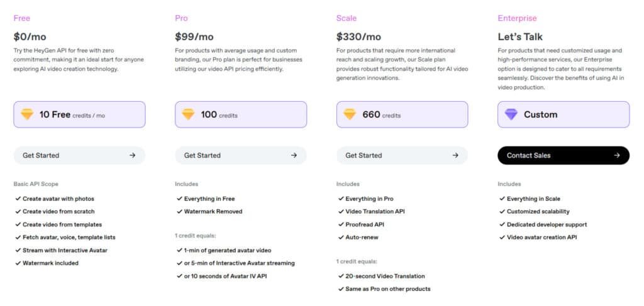This screenshot has height=306, width=644.
Task: Click the yellow gem icon beside 660 credits
Action: click(350, 114)
